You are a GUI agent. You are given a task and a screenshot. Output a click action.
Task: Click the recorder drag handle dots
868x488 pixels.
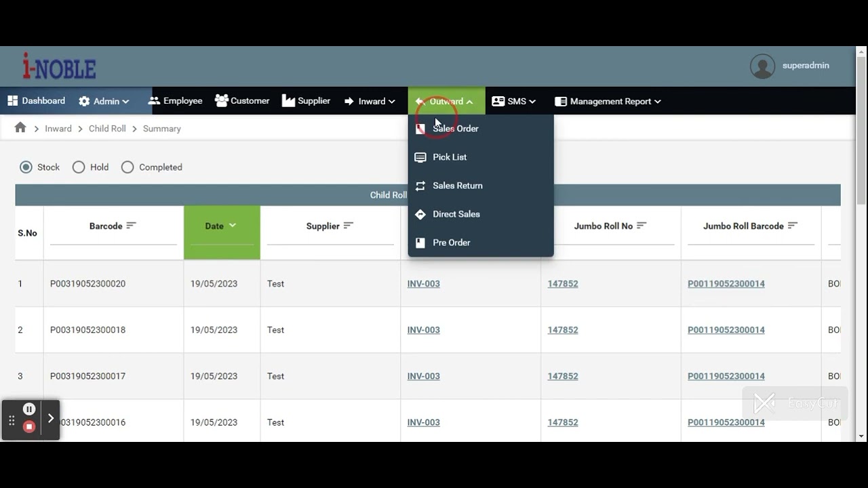[x=12, y=420]
